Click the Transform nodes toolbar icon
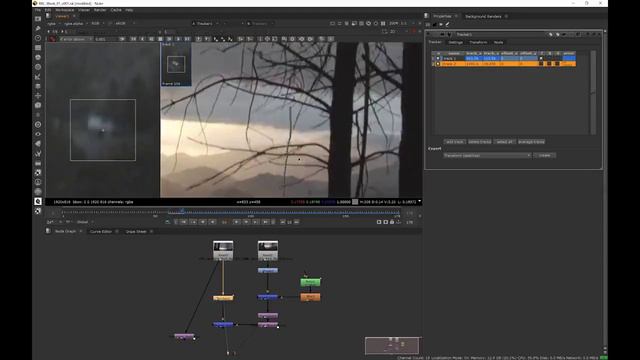 38,96
